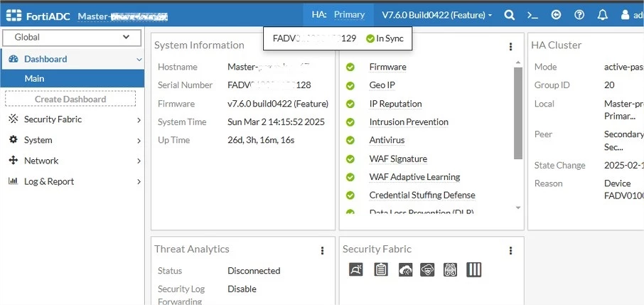
Task: Click the green check next to Firmware
Action: (350, 67)
